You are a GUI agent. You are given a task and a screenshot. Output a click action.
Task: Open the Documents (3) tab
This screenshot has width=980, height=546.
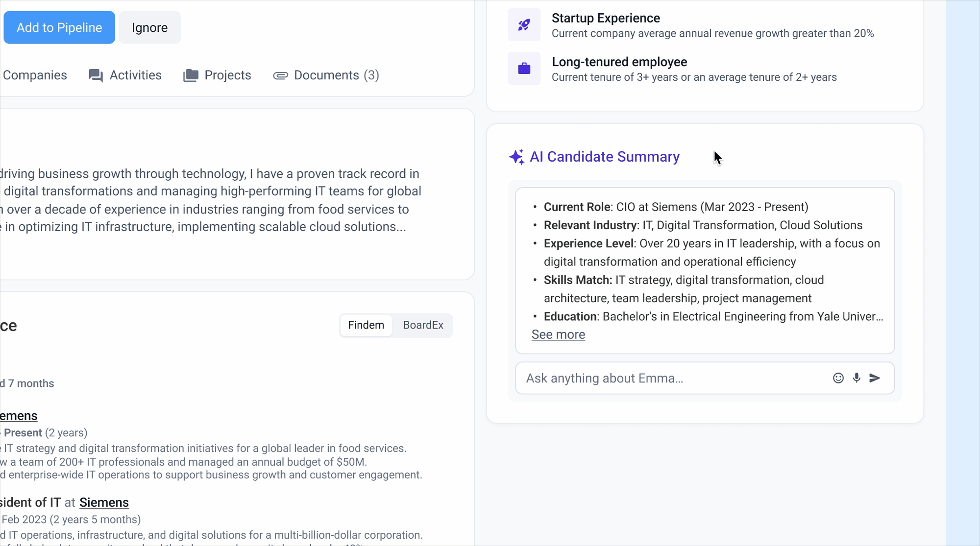(x=336, y=75)
